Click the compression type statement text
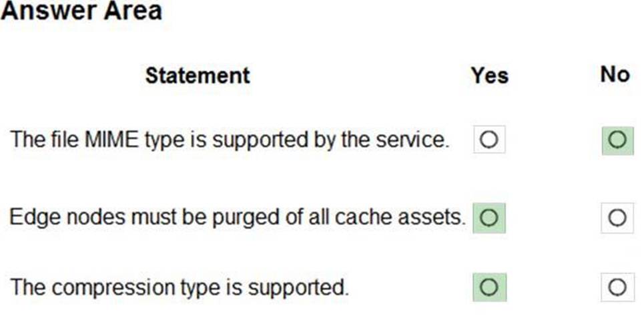 tap(180, 288)
